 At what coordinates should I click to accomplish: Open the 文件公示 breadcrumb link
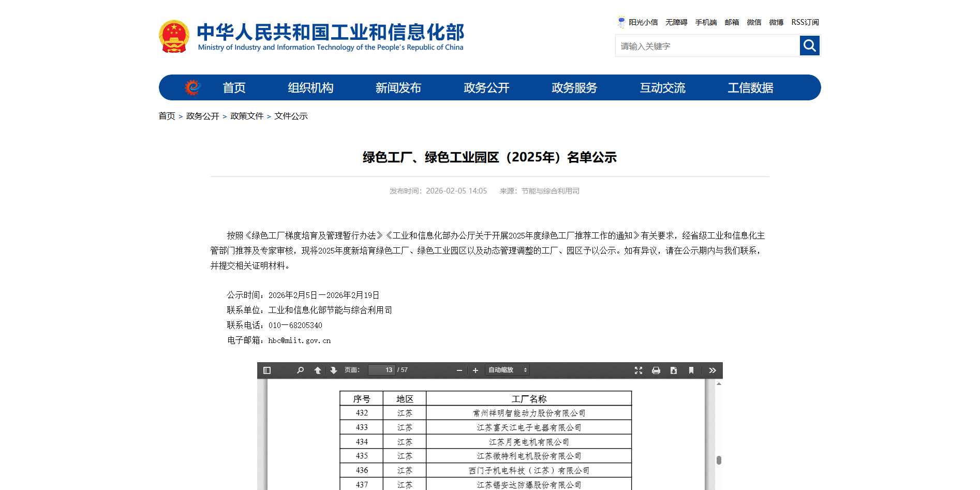pyautogui.click(x=291, y=116)
